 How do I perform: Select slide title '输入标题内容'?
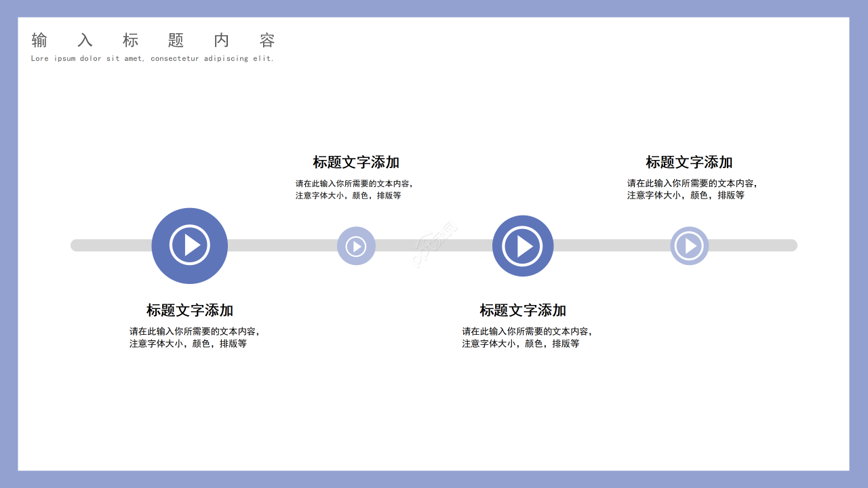(153, 41)
